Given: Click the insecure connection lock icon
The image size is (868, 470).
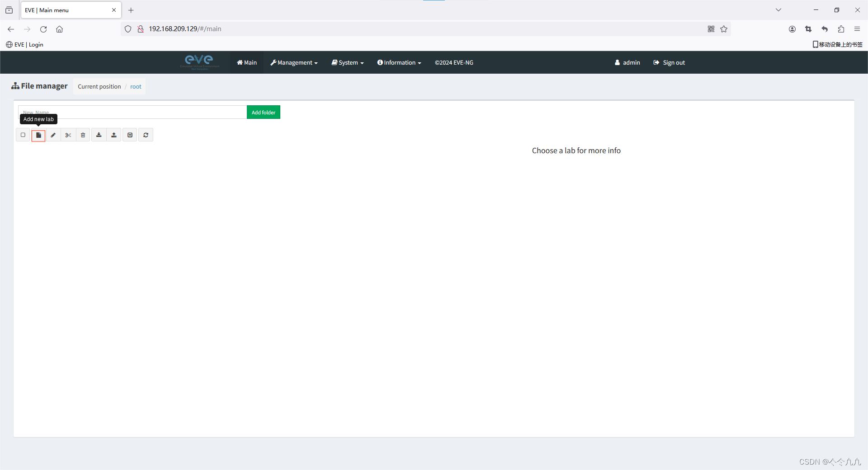Looking at the screenshot, I should click(x=141, y=29).
